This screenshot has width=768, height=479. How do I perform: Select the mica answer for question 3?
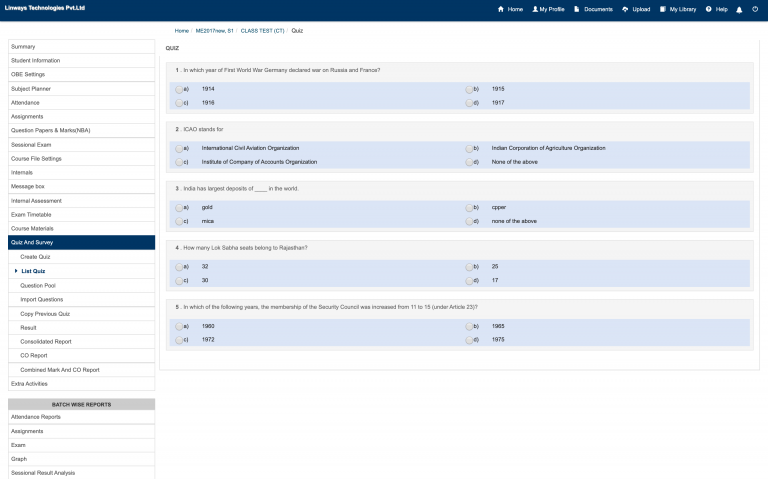tap(178, 221)
